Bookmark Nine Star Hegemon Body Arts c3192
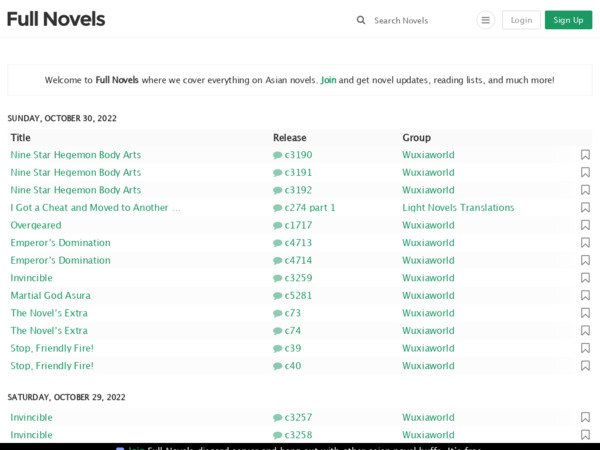Viewport: 600px width, 450px height. click(585, 190)
